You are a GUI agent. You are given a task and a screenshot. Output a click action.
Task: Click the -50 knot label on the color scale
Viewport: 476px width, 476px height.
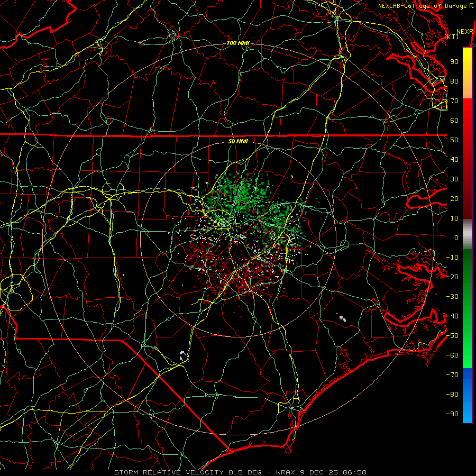click(452, 336)
